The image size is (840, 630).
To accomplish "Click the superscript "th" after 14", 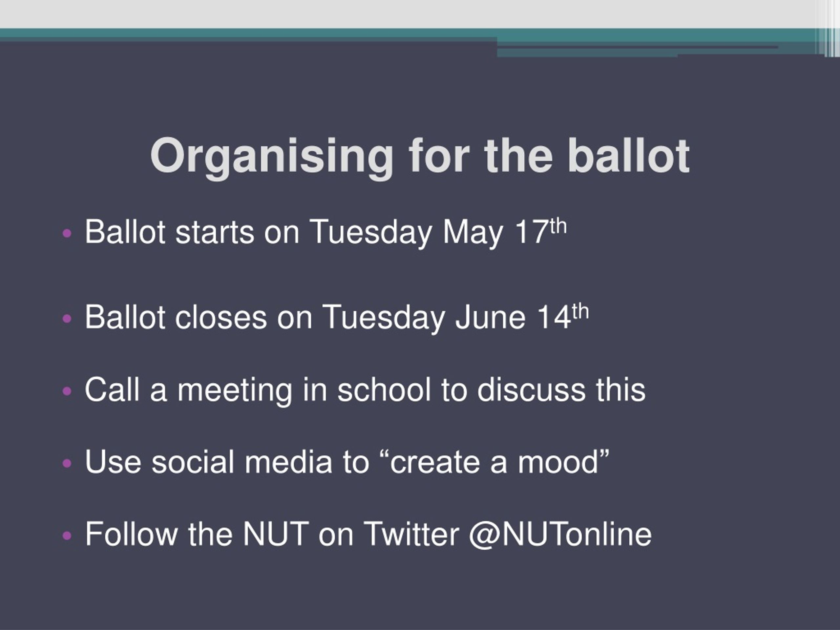I will (580, 312).
